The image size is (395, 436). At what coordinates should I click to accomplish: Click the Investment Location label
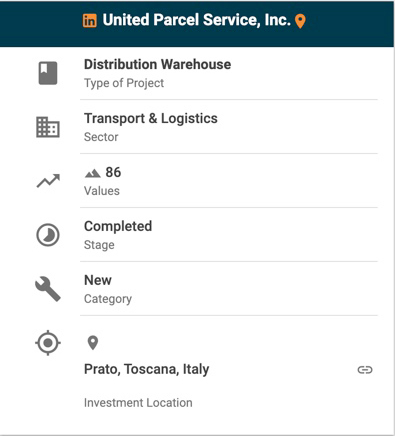click(x=138, y=403)
